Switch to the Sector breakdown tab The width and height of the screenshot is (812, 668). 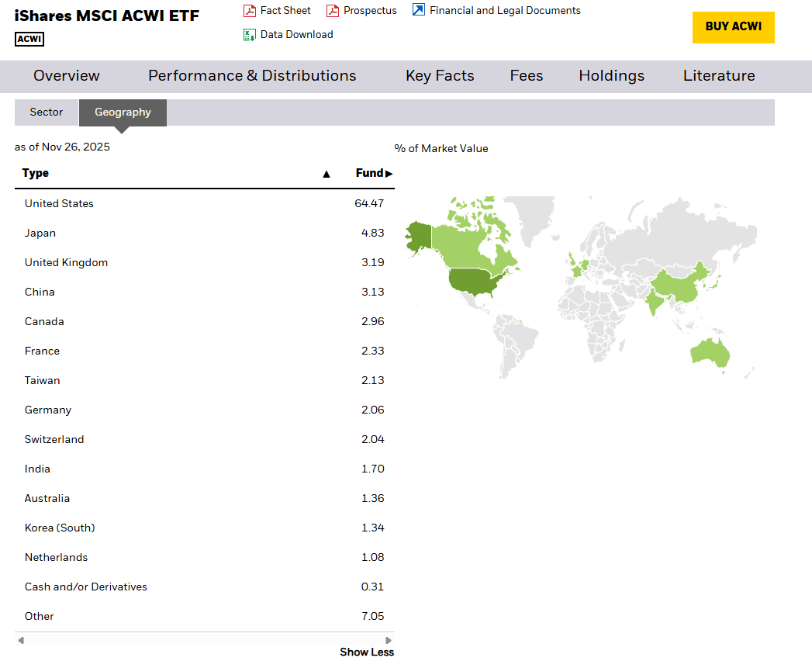[x=47, y=112]
